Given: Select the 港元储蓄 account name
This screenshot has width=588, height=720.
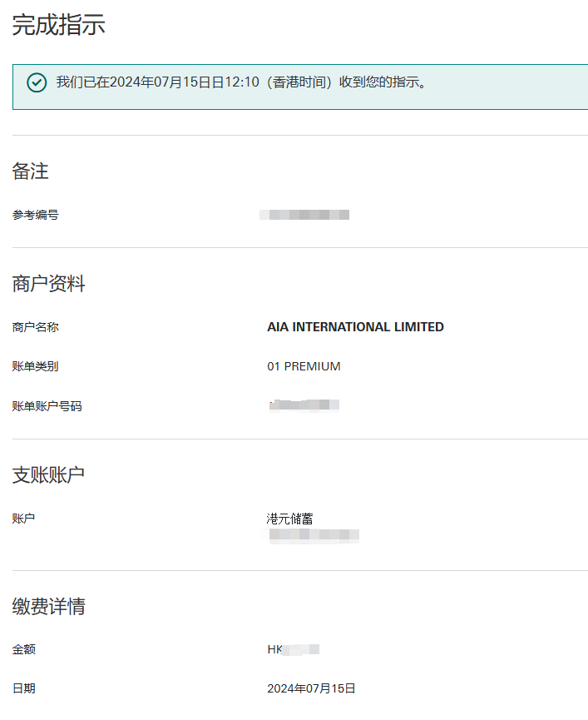Looking at the screenshot, I should point(290,519).
